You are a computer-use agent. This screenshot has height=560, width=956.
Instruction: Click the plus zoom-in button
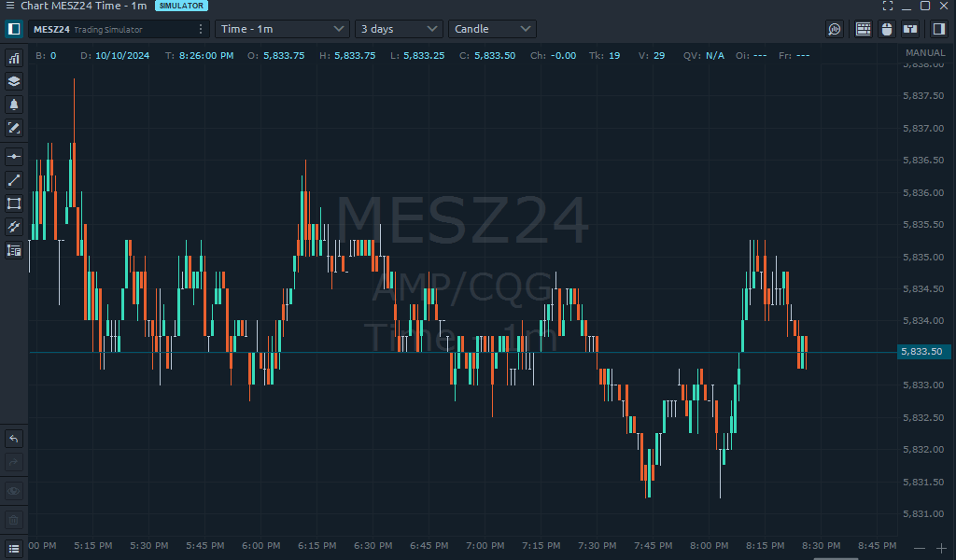(x=942, y=548)
